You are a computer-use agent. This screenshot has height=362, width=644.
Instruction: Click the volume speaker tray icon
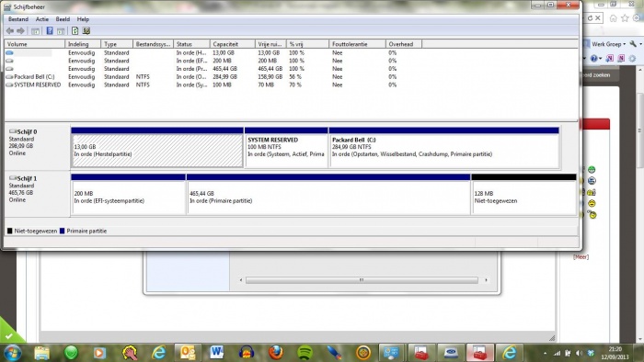click(x=579, y=353)
